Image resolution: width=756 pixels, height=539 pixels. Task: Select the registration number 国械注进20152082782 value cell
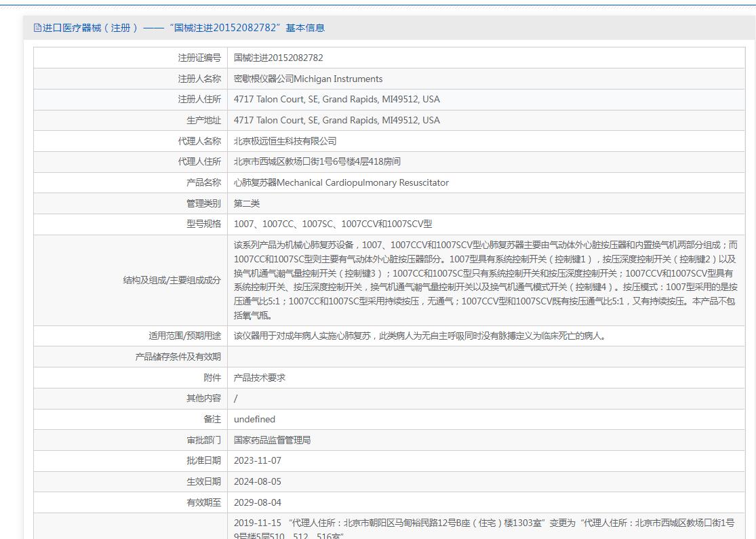279,58
